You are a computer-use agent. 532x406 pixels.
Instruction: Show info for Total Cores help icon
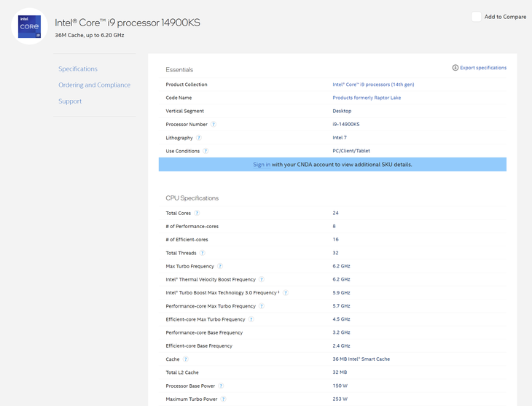[197, 214]
